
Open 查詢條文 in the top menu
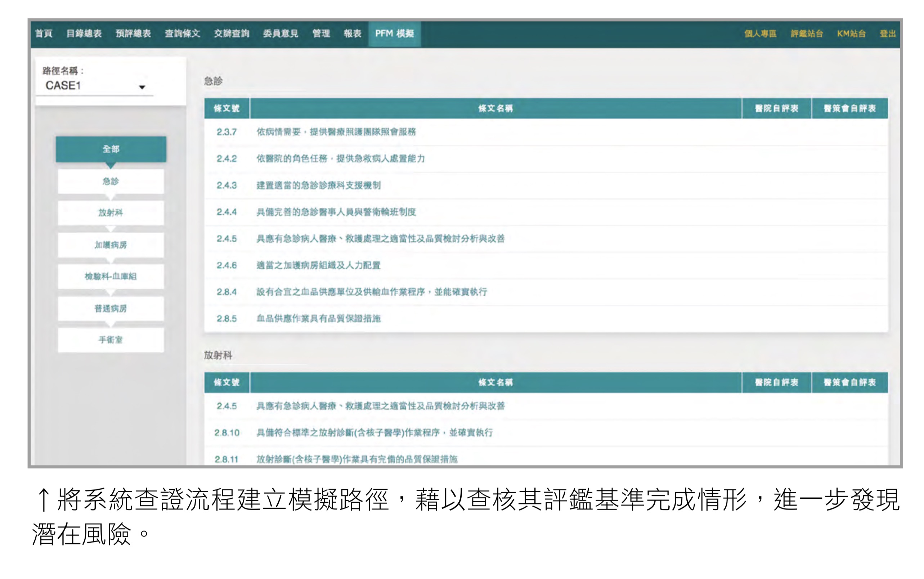182,34
